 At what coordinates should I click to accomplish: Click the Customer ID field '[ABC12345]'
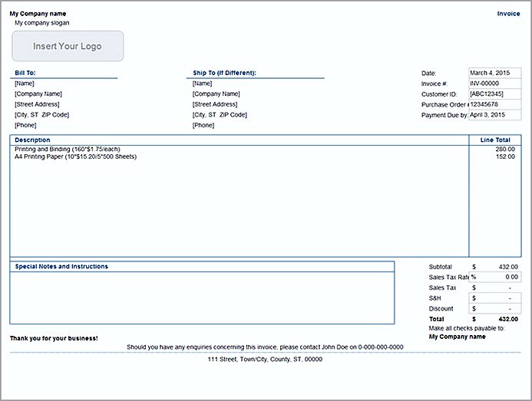[494, 94]
